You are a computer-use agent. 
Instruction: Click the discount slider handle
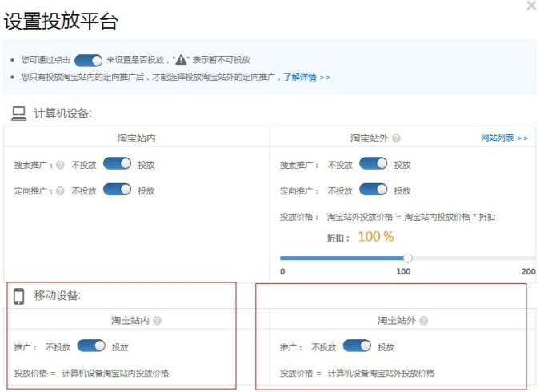pyautogui.click(x=408, y=258)
